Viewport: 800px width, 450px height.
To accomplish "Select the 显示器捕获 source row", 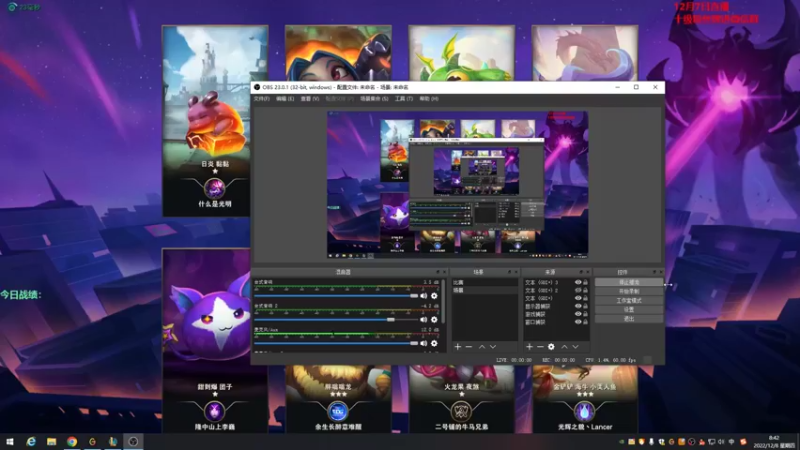I will [556, 306].
